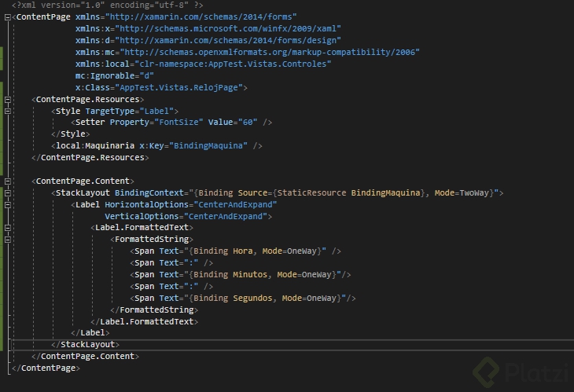The image size is (574, 392).
Task: Click the final closing /ContentPage tag
Action: pyautogui.click(x=46, y=368)
